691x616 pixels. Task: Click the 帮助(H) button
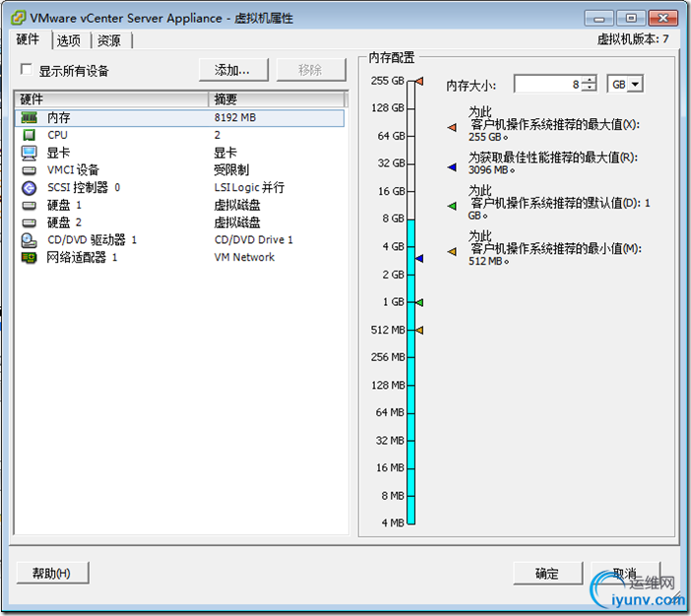click(x=52, y=573)
